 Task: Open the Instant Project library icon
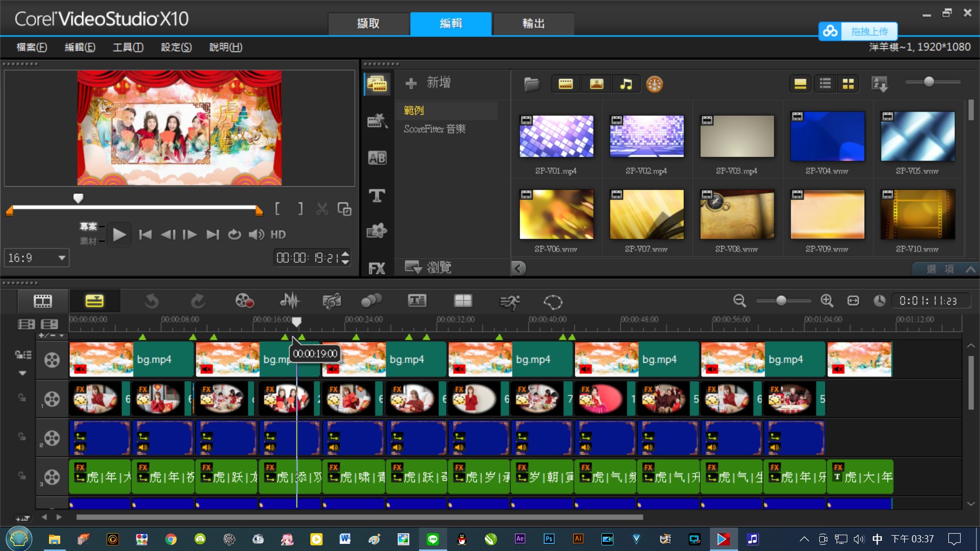(377, 121)
